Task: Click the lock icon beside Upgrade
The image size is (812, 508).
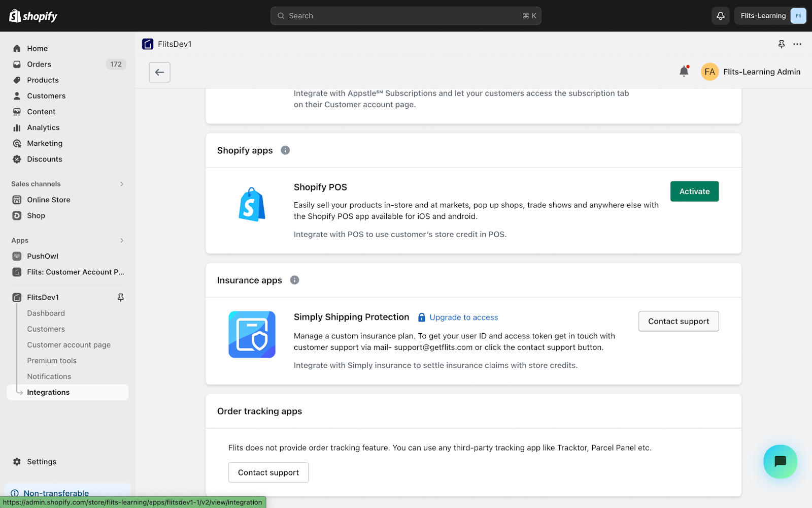Action: pyautogui.click(x=421, y=317)
